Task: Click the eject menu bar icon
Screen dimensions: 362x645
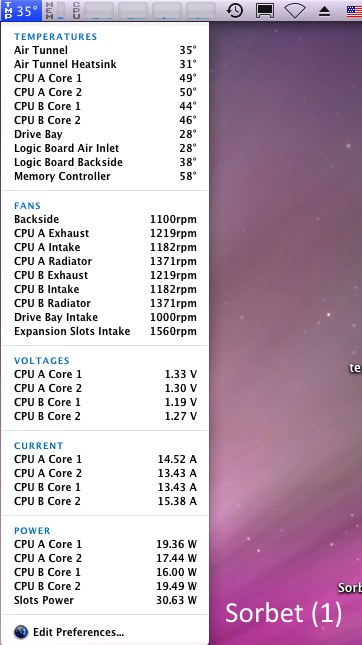Action: (325, 12)
